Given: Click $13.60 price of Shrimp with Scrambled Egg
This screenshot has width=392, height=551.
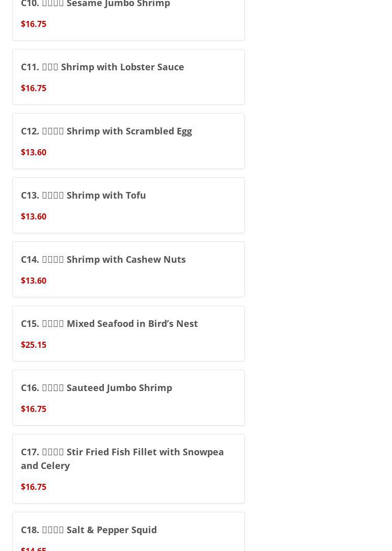Looking at the screenshot, I should coord(34,152).
